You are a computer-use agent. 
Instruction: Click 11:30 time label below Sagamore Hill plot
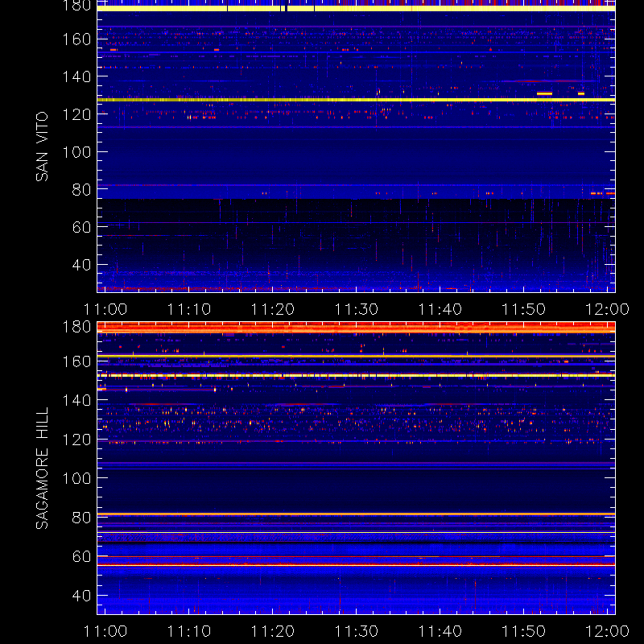click(357, 631)
